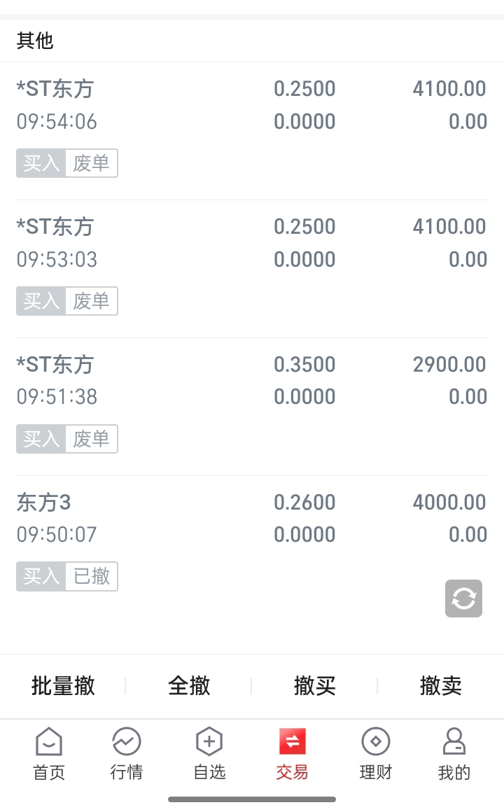This screenshot has width=504, height=812.
Task: Tap 2900.00 quantity of 09:51:38 order
Action: click(x=449, y=365)
